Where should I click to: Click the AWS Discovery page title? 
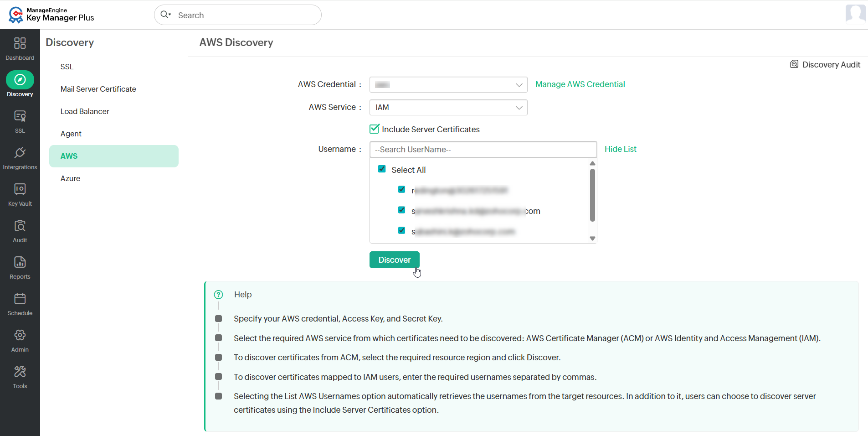point(236,42)
